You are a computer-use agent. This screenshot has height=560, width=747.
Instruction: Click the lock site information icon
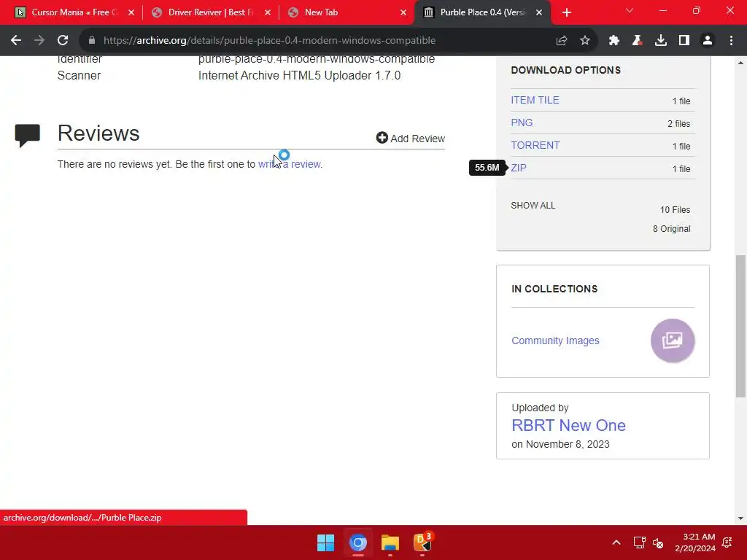92,41
